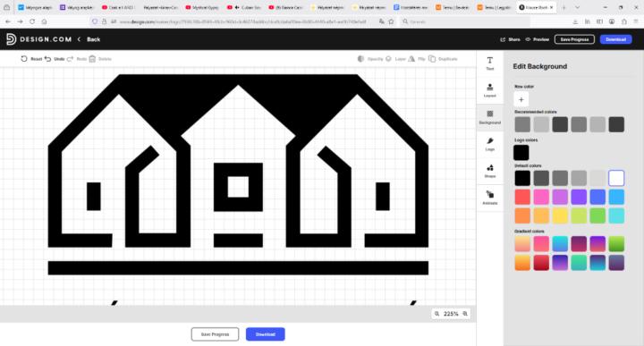Click Save Progress below the canvas

215,334
